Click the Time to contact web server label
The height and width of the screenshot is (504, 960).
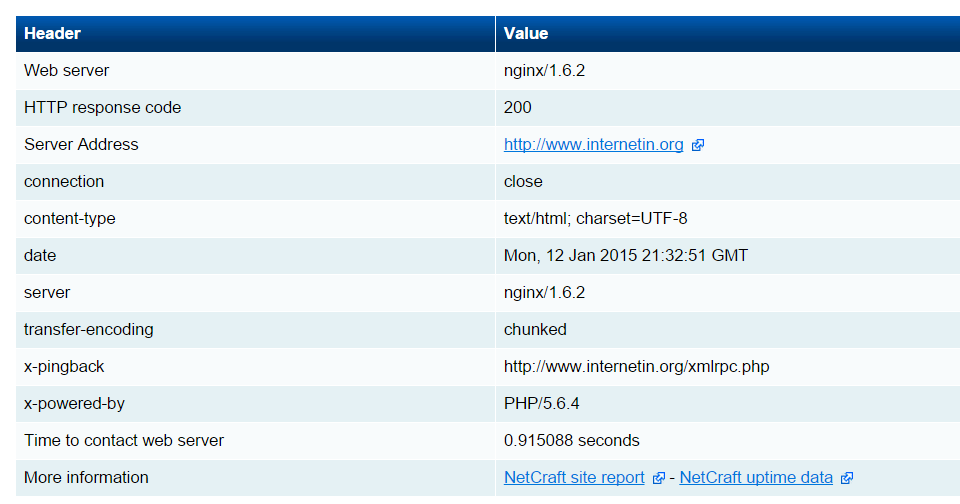(x=124, y=440)
